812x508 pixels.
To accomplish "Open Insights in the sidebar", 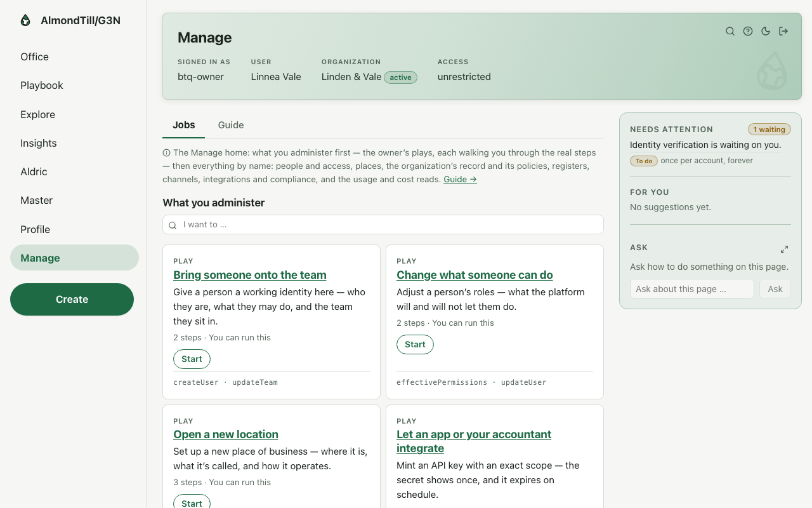I will click(74, 143).
